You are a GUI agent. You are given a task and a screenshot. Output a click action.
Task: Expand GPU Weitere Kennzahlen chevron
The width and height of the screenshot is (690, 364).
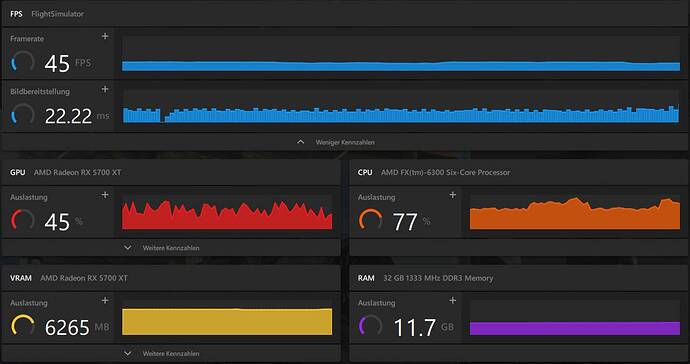coord(128,248)
